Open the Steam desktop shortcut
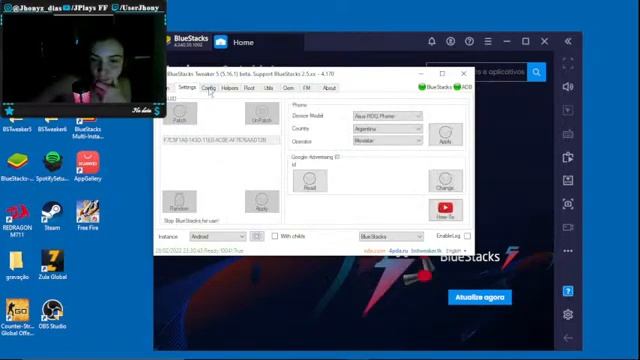This screenshot has height=360, width=640. tap(52, 216)
